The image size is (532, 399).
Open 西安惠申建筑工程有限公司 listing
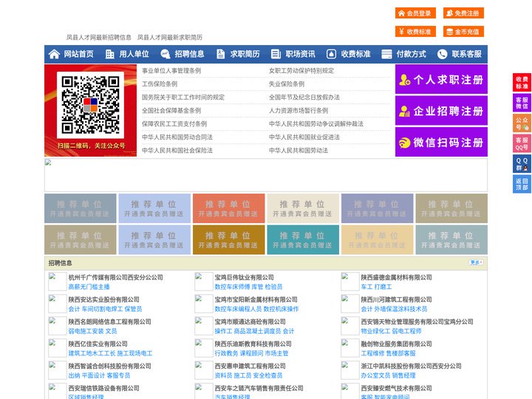pos(250,366)
